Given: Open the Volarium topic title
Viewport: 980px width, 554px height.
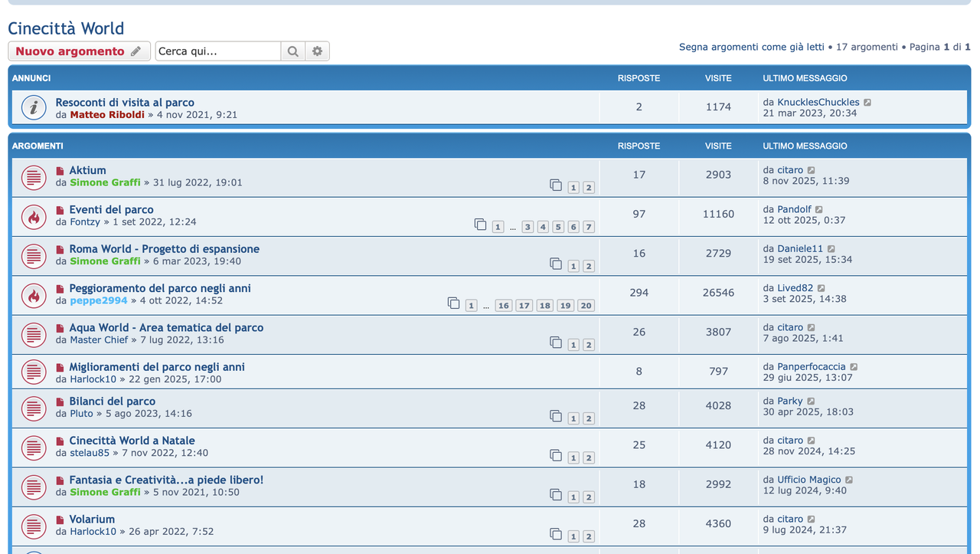Looking at the screenshot, I should (92, 520).
